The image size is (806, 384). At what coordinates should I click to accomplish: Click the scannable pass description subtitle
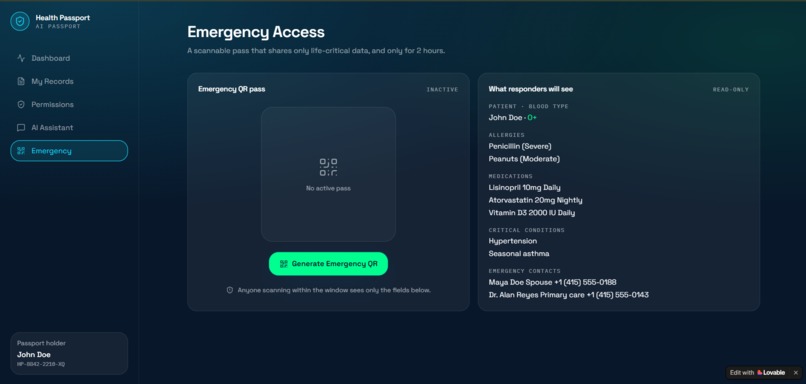pos(316,51)
